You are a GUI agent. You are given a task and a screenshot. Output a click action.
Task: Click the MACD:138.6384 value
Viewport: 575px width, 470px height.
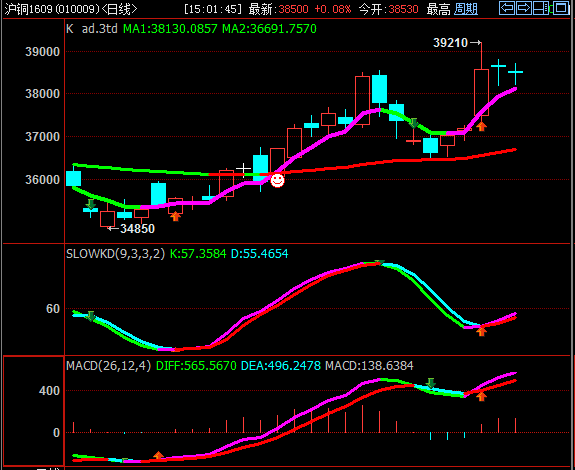pos(369,366)
